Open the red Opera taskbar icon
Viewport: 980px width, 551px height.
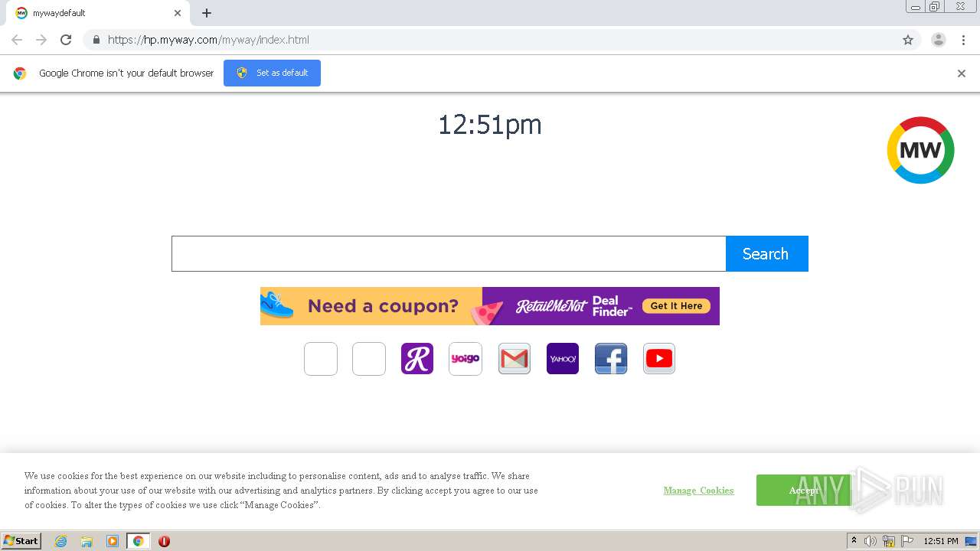point(164,541)
